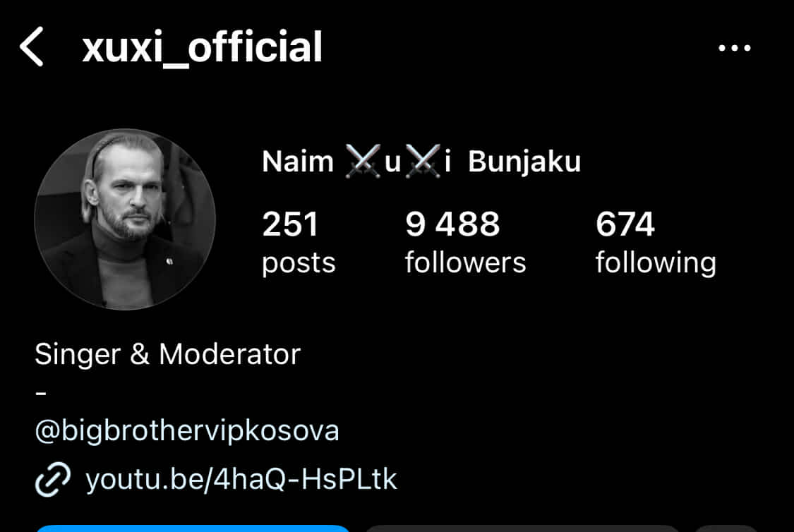Tap the 251 posts number
This screenshot has width=794, height=532.
coord(290,224)
